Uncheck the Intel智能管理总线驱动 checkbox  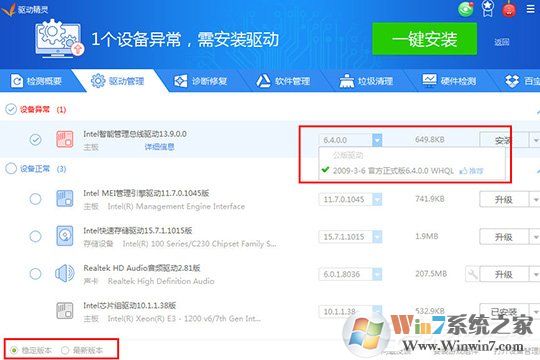(x=35, y=140)
